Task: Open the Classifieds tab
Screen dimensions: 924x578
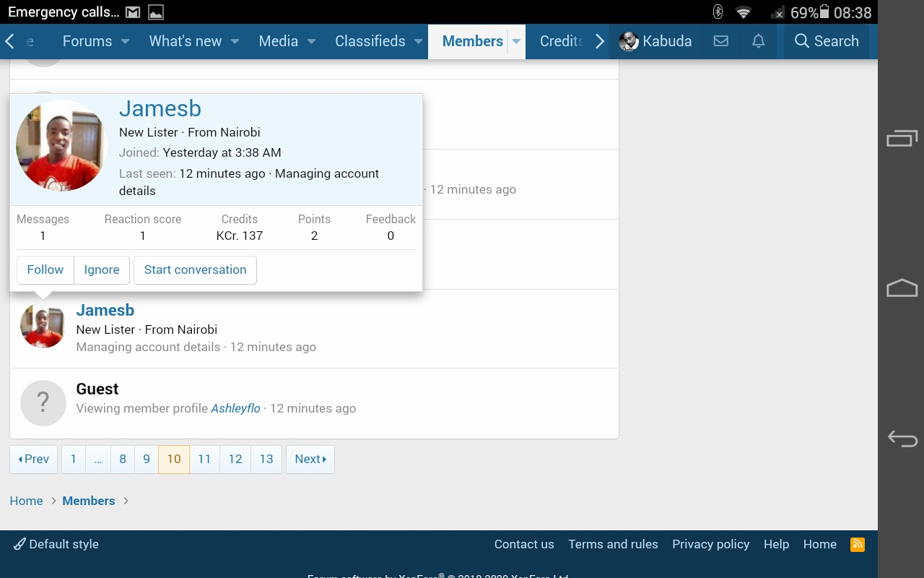Action: (370, 41)
